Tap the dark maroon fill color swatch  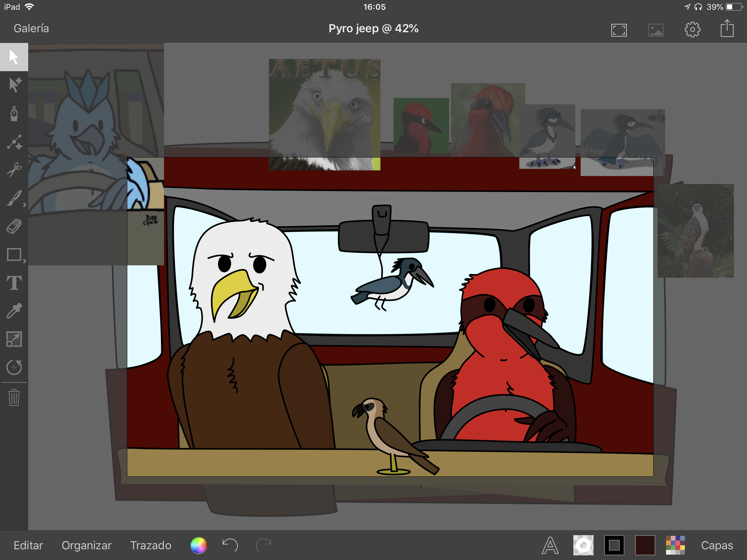[645, 545]
